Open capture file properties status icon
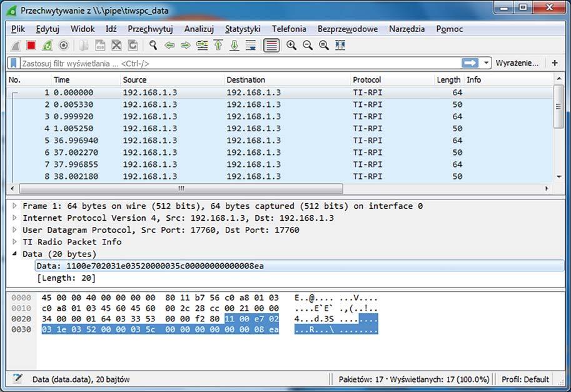Viewport: 571px width, 392px height. [x=17, y=379]
